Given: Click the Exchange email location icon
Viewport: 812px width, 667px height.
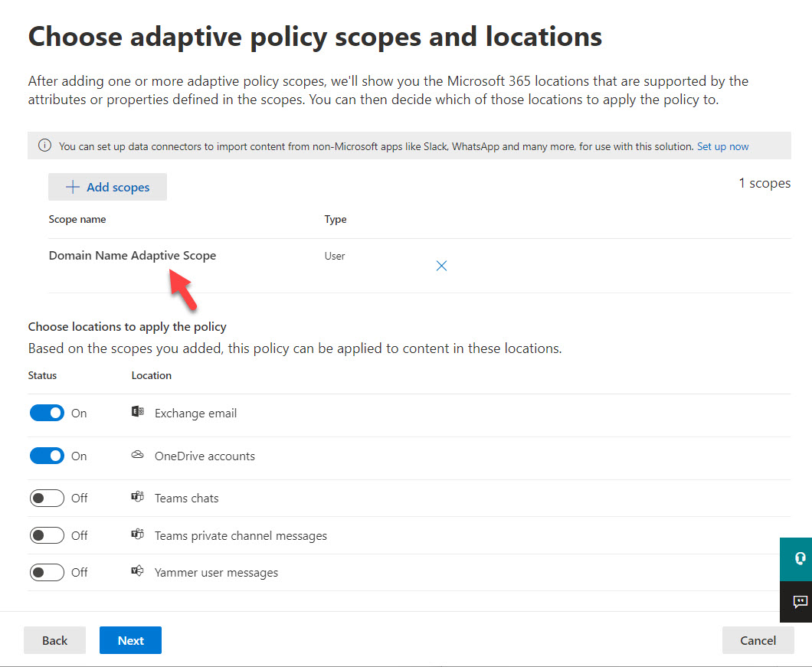Looking at the screenshot, I should click(x=138, y=412).
